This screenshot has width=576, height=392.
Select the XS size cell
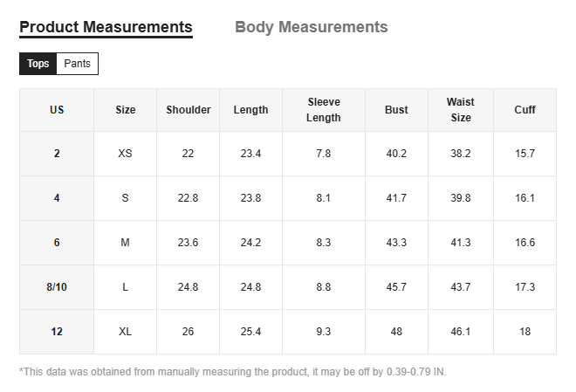(125, 154)
